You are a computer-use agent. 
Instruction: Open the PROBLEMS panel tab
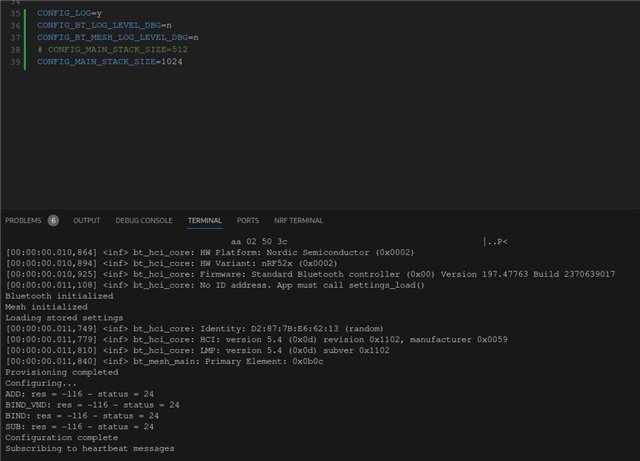tap(23, 220)
